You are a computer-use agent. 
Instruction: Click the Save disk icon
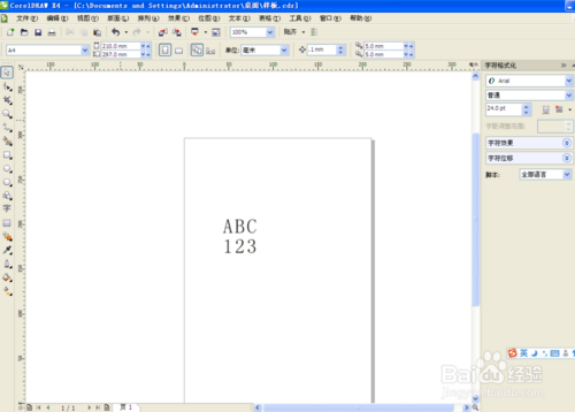(x=38, y=32)
